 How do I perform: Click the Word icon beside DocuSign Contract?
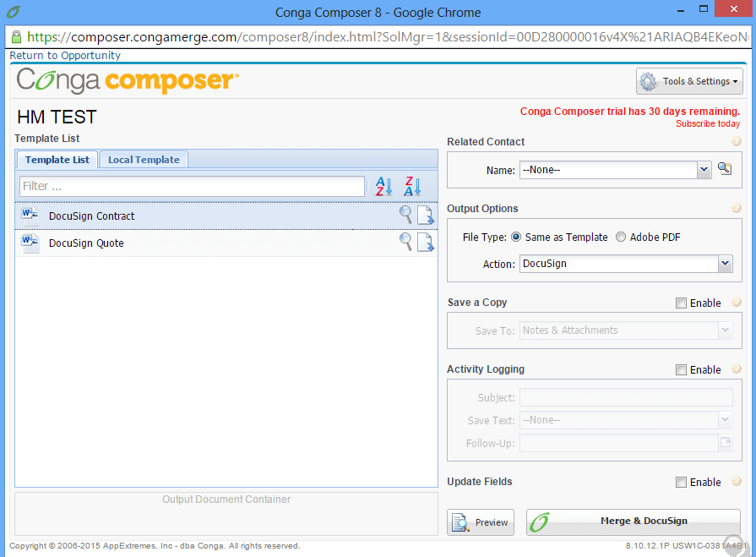[30, 215]
